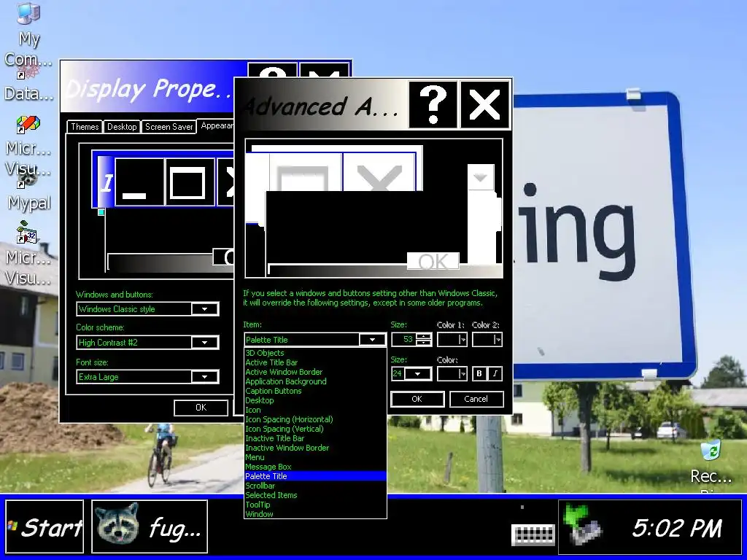Switch to Appearance tab in Display Properties
This screenshot has height=560, width=747.
[217, 125]
